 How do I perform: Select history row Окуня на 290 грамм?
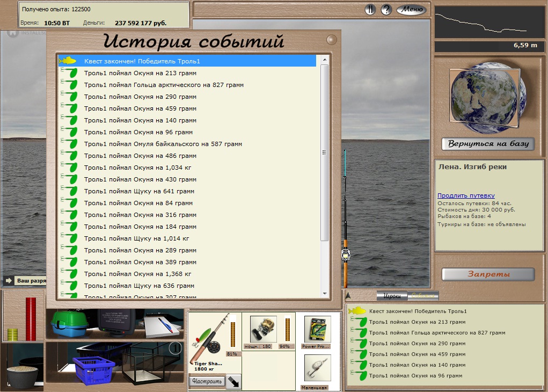(x=187, y=97)
